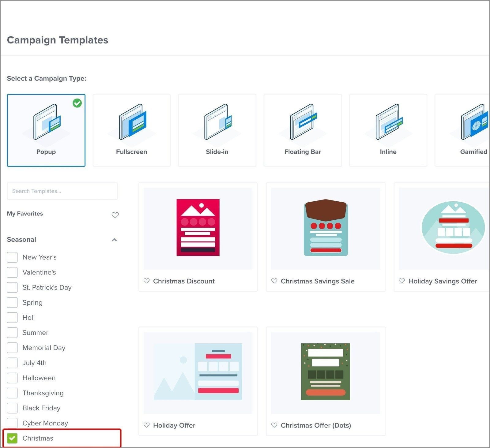Tick the St. Patrick's Day checkbox
490x448 pixels.
[12, 287]
